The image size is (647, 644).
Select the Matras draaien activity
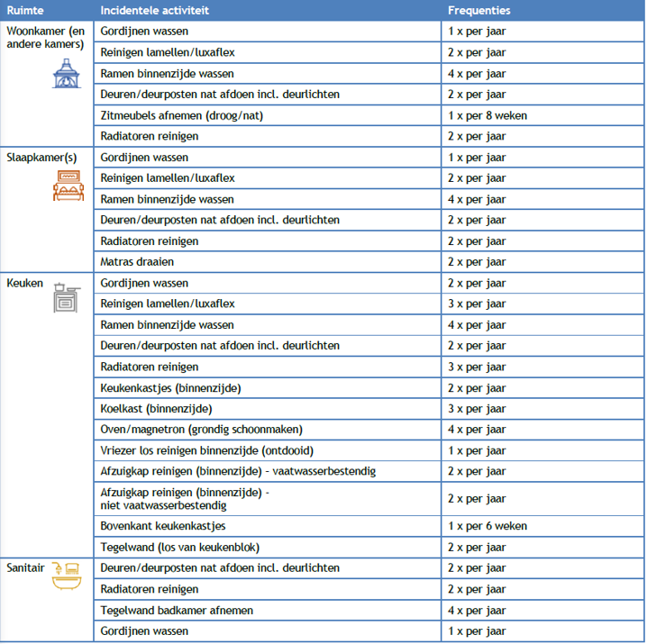(x=137, y=262)
